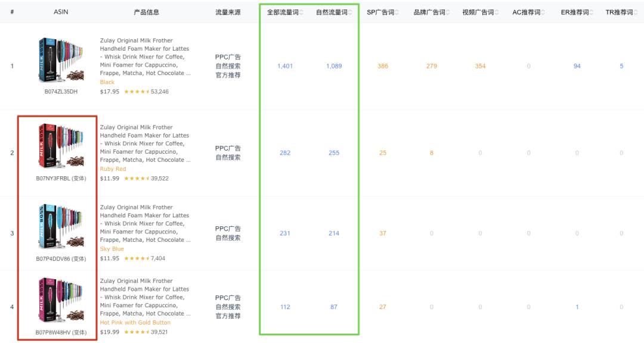This screenshot has height=343, width=644.
Task: Click the SP广告词 sort arrows
Action: 397,13
